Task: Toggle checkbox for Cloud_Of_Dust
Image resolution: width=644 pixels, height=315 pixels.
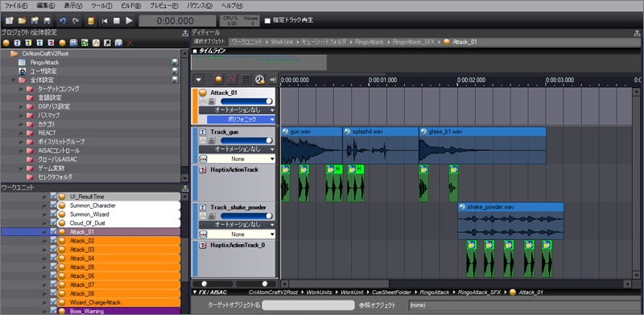Action: click(x=53, y=223)
